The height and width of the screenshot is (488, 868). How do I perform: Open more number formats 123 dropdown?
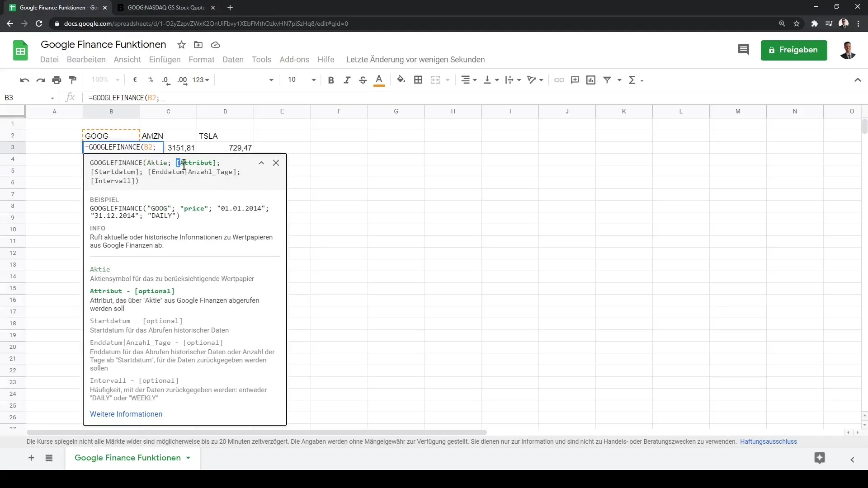(201, 80)
